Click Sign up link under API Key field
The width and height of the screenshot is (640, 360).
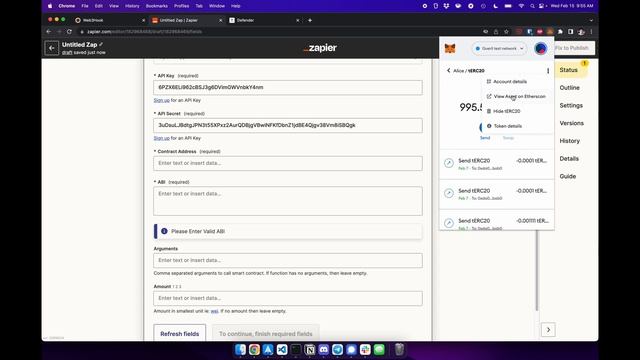point(161,100)
